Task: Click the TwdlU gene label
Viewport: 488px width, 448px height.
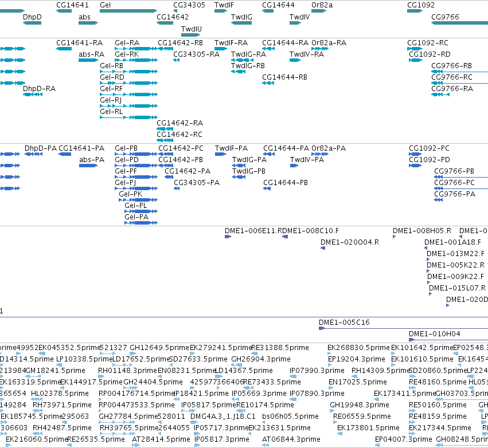Action: pyautogui.click(x=191, y=29)
